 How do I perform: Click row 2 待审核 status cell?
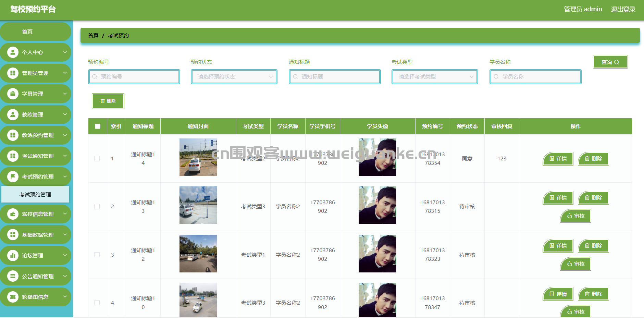[x=467, y=207]
